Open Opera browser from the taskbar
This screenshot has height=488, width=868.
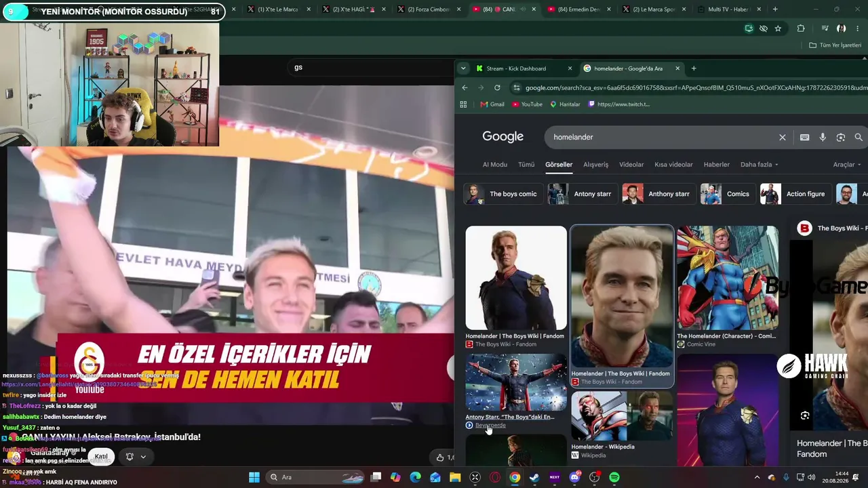[495, 477]
